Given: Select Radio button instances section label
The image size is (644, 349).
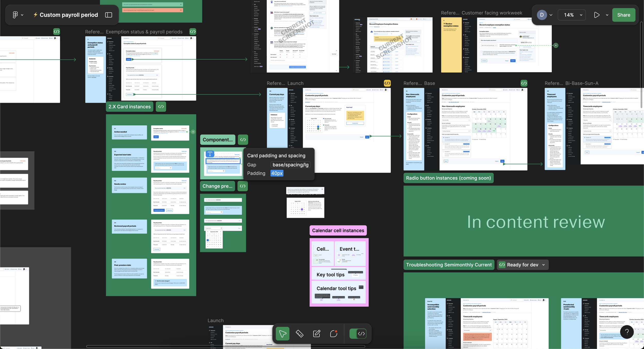Looking at the screenshot, I should coord(448,178).
